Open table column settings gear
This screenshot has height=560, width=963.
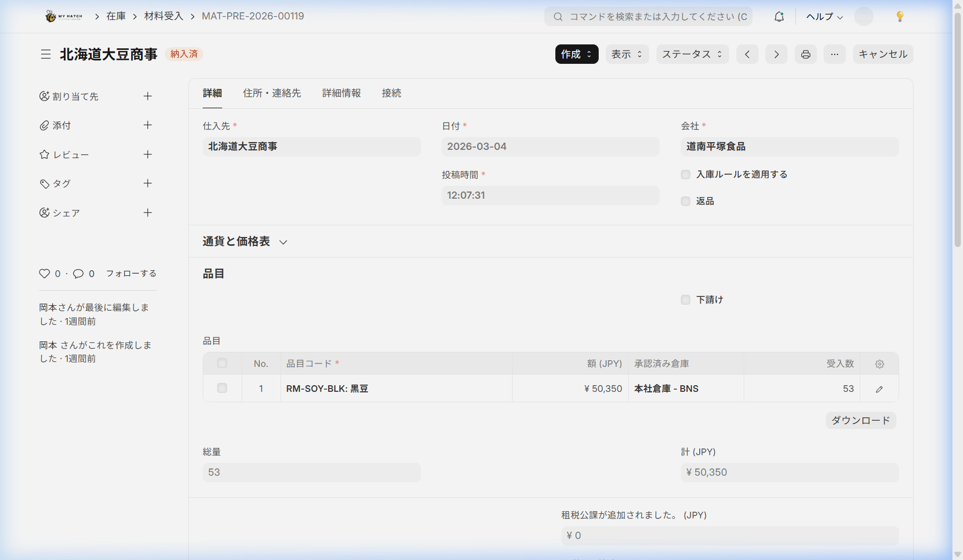click(879, 364)
